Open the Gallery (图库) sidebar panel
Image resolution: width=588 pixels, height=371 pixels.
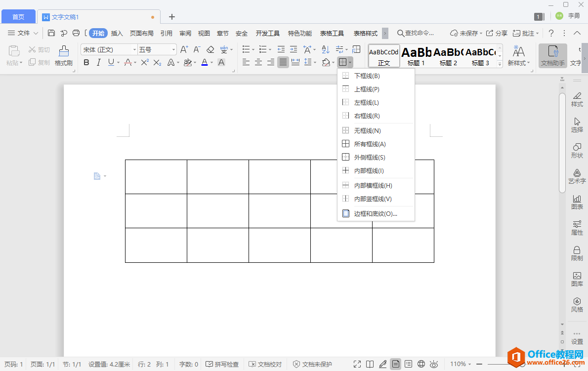coord(577,279)
